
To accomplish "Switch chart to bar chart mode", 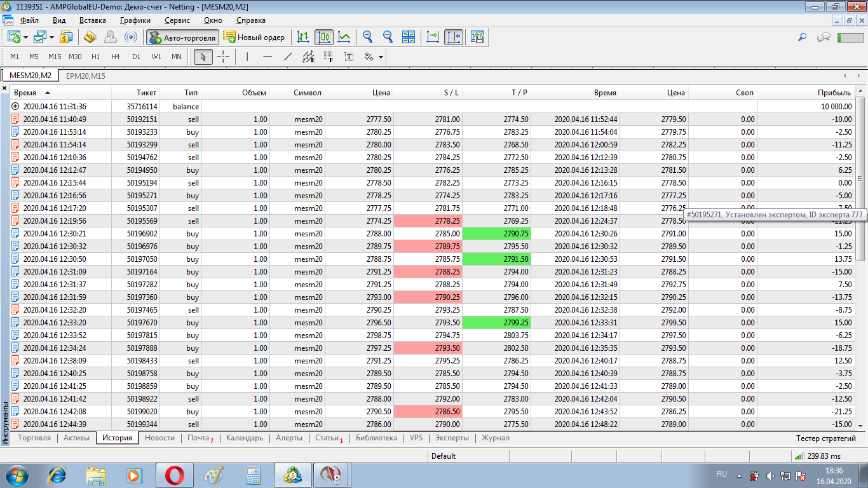I will point(304,37).
